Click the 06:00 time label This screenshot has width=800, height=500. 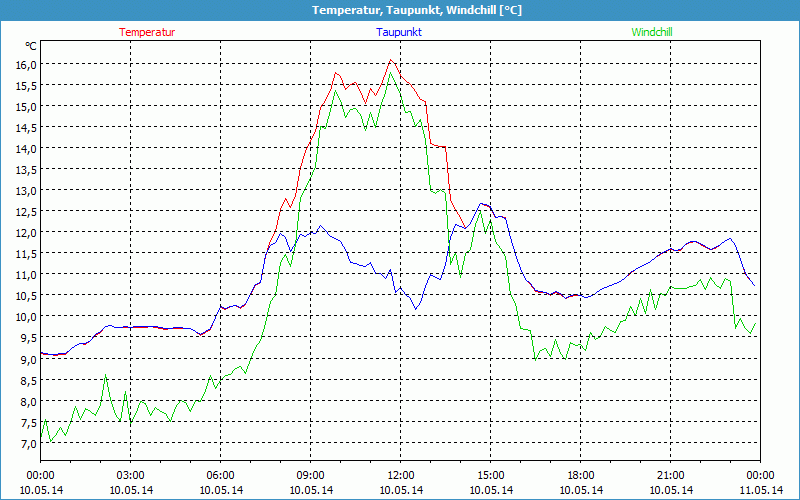pyautogui.click(x=221, y=475)
